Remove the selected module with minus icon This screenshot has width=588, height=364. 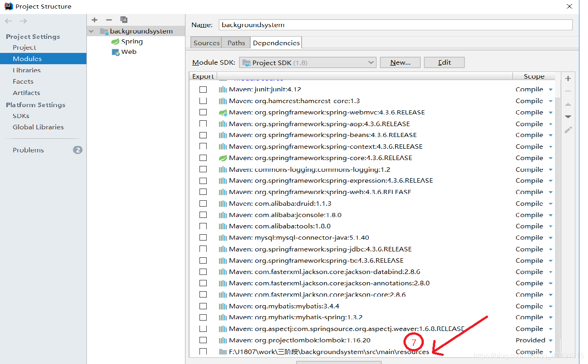tap(109, 20)
